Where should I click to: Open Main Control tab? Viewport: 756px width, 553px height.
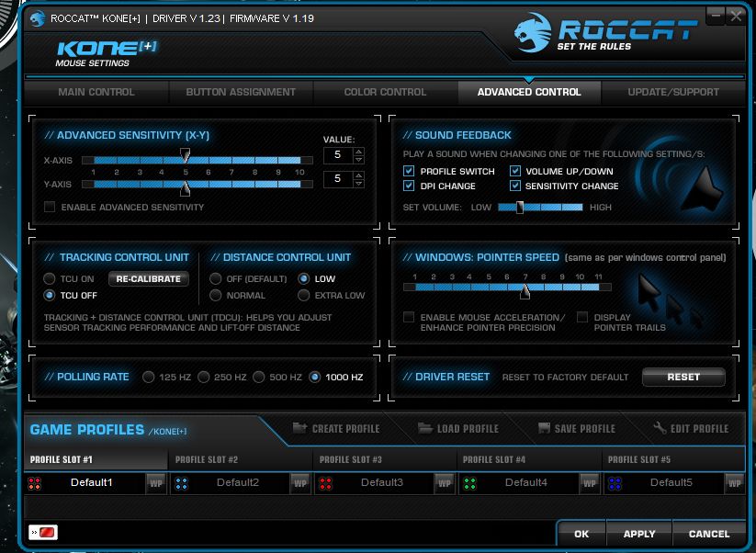point(96,92)
